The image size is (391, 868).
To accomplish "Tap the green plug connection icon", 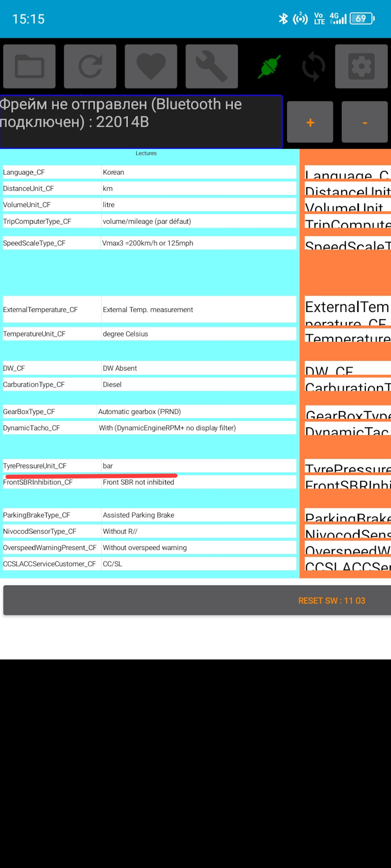I will pos(270,67).
